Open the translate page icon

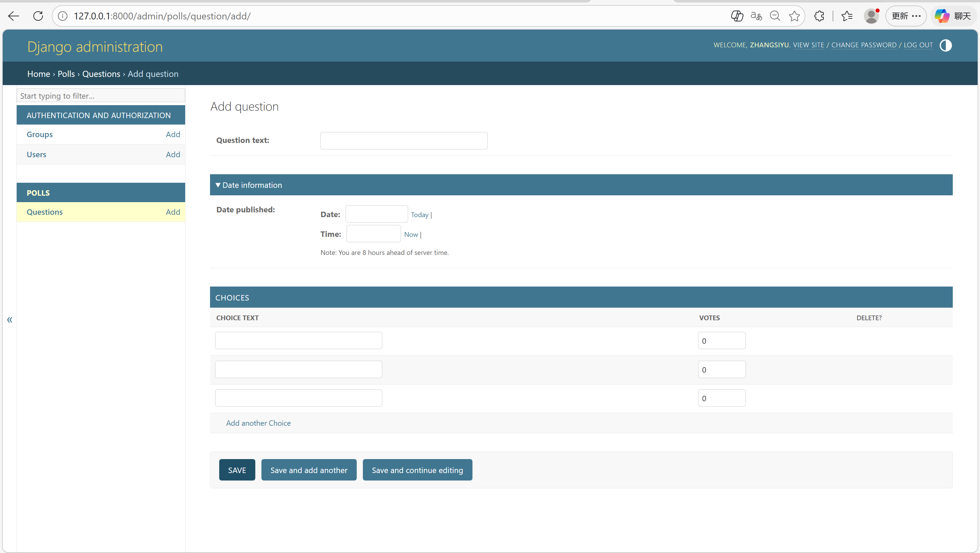click(x=756, y=16)
